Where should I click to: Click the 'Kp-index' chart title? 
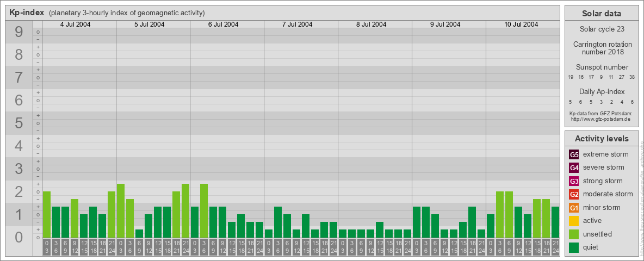click(x=27, y=13)
